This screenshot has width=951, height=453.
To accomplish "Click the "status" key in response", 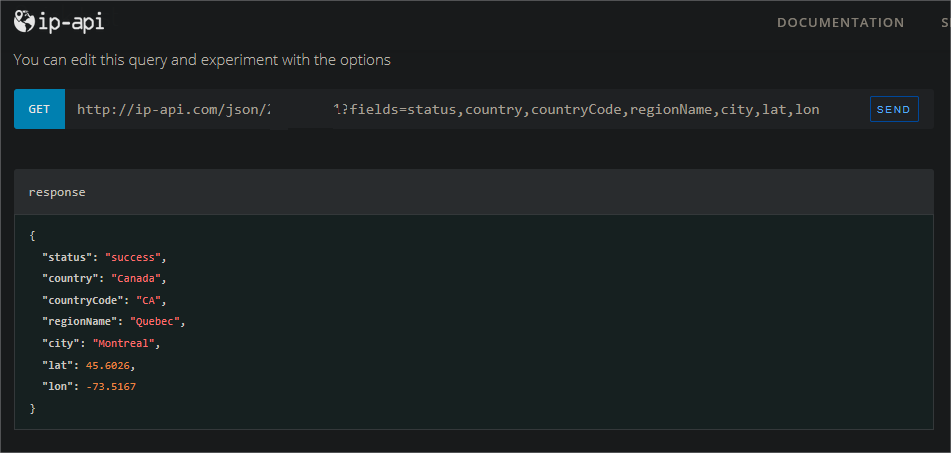I will 67,258.
